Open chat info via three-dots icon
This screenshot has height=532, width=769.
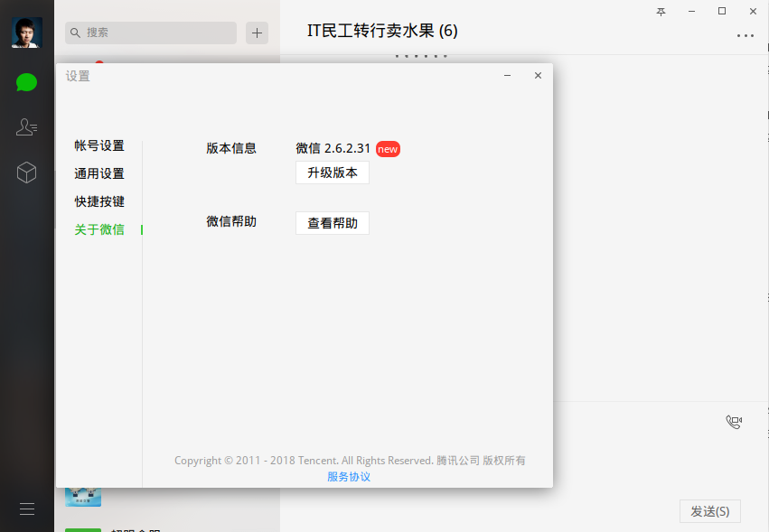(x=745, y=36)
